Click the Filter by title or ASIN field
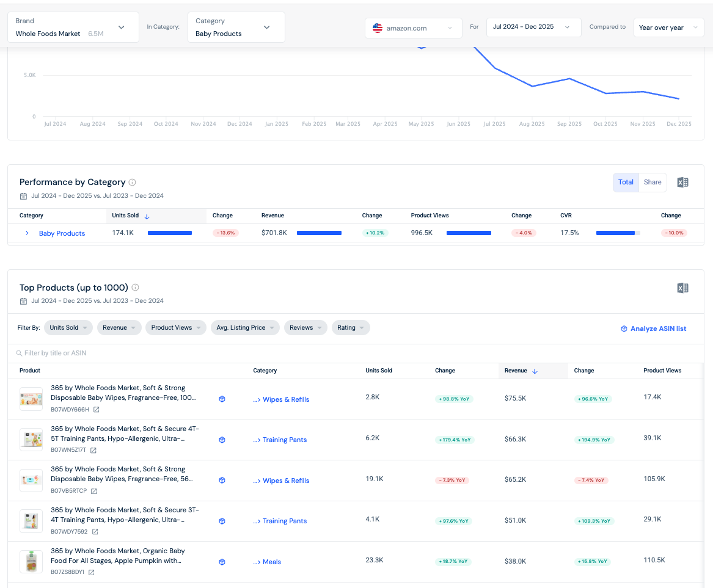The width and height of the screenshot is (713, 588). coord(356,353)
